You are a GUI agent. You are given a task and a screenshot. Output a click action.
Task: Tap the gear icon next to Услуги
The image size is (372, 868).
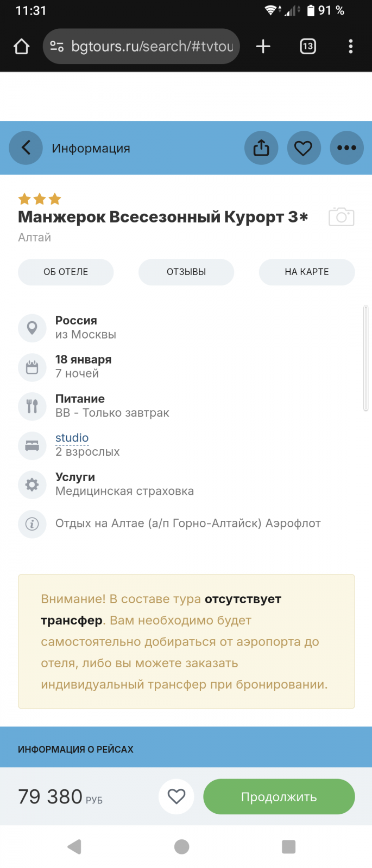point(32,484)
